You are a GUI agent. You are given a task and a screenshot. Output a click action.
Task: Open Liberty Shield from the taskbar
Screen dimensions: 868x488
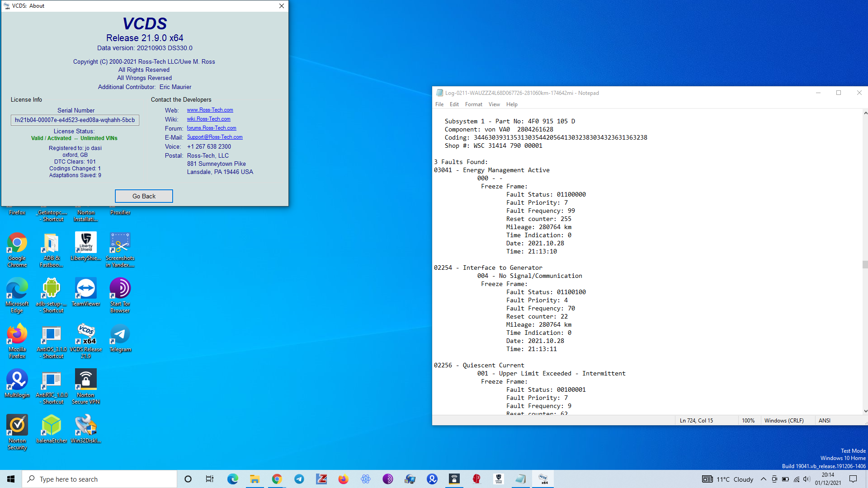(499, 479)
